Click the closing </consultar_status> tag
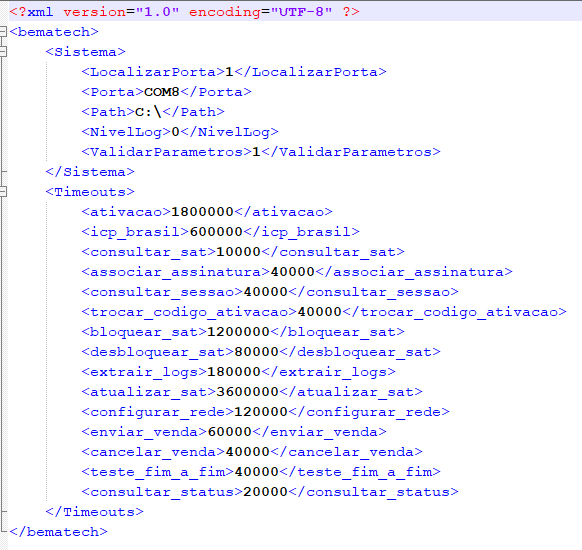The width and height of the screenshot is (582, 550). (374, 492)
